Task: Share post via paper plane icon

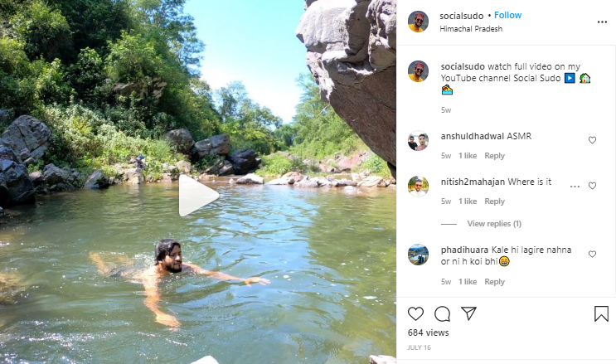Action: coord(468,313)
